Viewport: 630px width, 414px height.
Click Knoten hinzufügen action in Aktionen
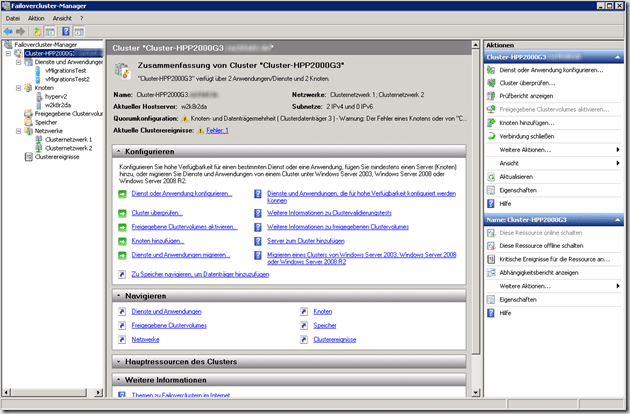tap(527, 123)
